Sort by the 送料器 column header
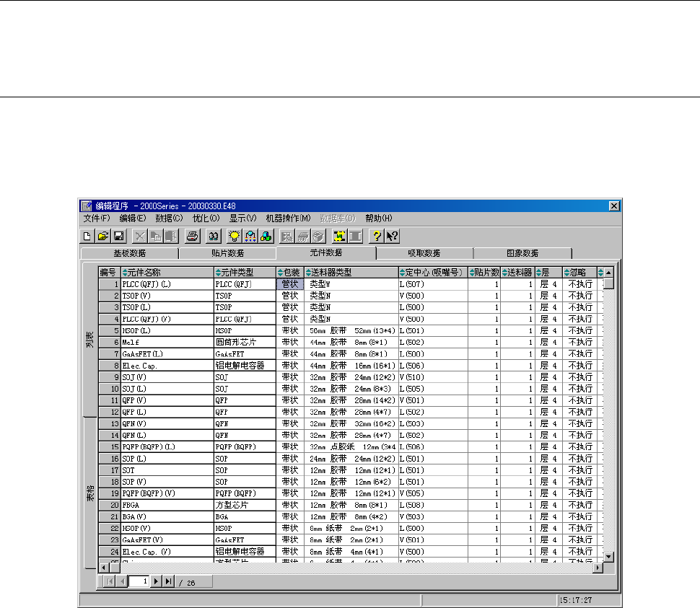Screen dimensions: 700x608 518,272
